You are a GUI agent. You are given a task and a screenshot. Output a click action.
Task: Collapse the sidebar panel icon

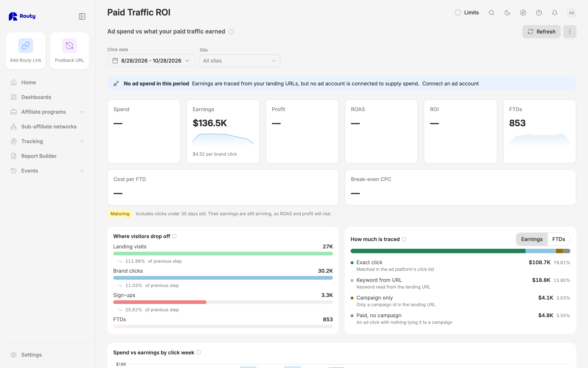(82, 16)
